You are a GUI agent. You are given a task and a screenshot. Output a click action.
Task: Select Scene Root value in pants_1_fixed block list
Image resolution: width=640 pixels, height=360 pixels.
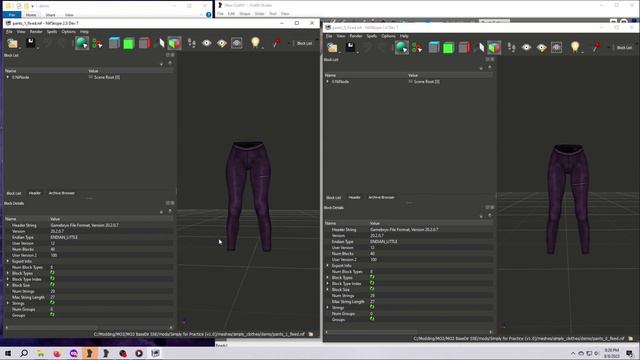point(107,77)
